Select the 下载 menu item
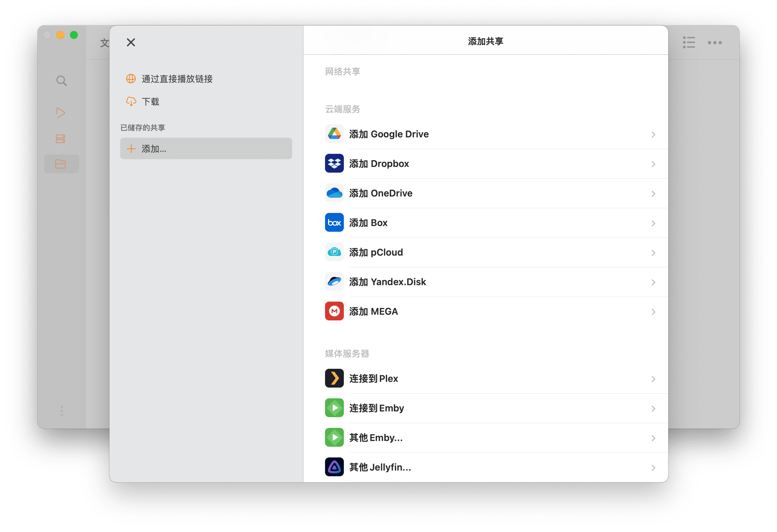Screen dimensions: 777x532 150,102
